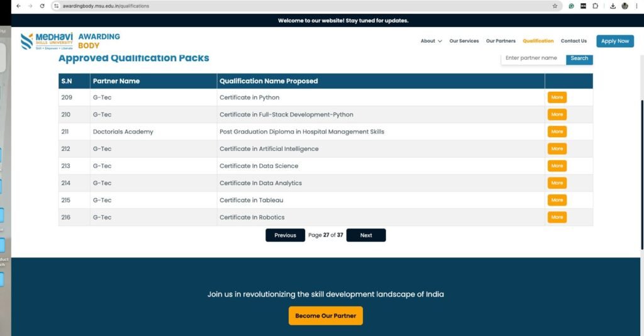This screenshot has width=644, height=336.
Task: Click the page vertical scrollbar thumb
Action: click(642, 174)
